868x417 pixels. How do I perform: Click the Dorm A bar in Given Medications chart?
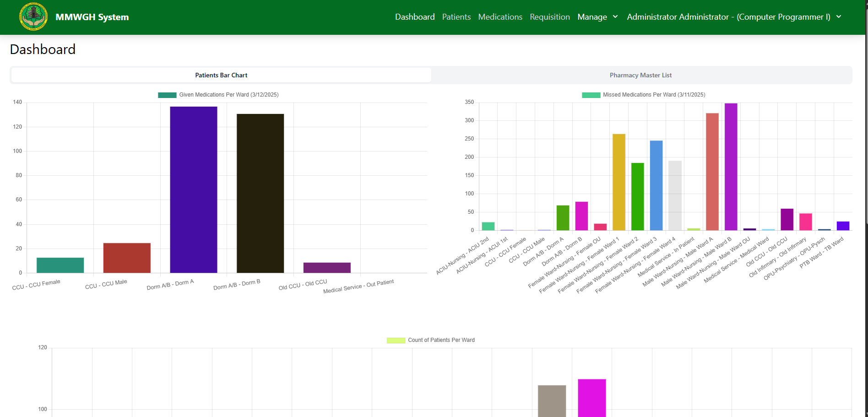click(194, 190)
